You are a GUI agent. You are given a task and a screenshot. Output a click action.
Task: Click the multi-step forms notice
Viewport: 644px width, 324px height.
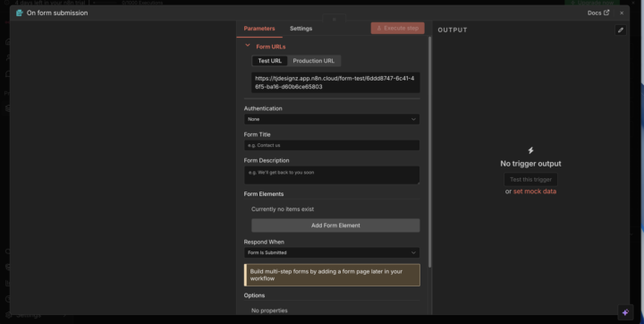point(332,275)
